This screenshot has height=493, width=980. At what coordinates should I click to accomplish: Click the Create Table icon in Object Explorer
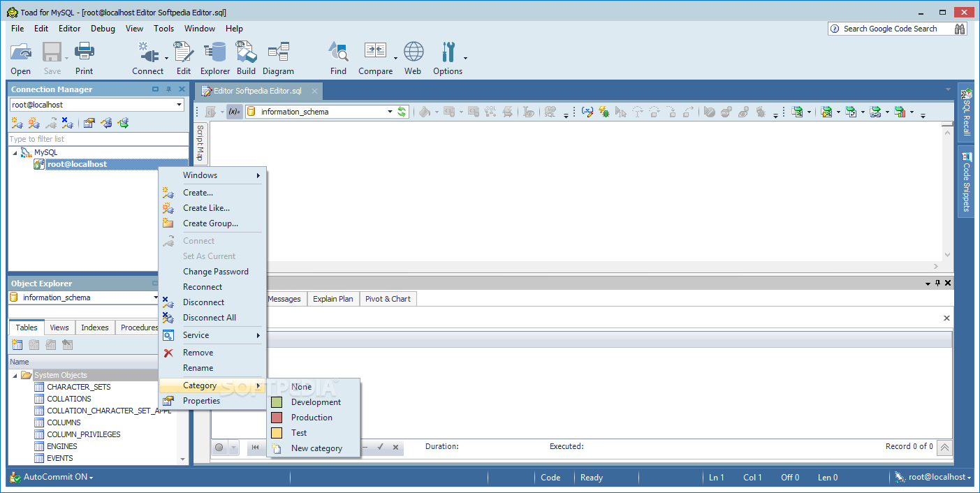click(x=17, y=345)
